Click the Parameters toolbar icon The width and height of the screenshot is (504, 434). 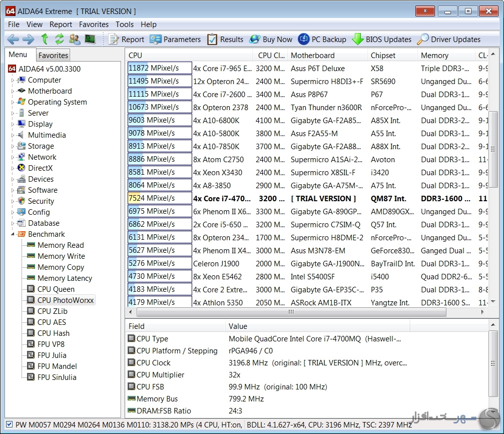[x=156, y=39]
